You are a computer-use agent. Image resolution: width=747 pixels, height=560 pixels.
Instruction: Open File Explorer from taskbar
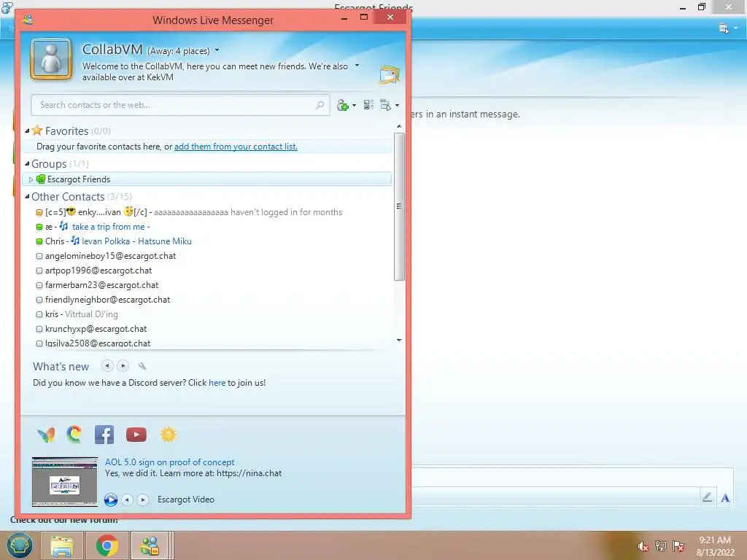(x=62, y=545)
